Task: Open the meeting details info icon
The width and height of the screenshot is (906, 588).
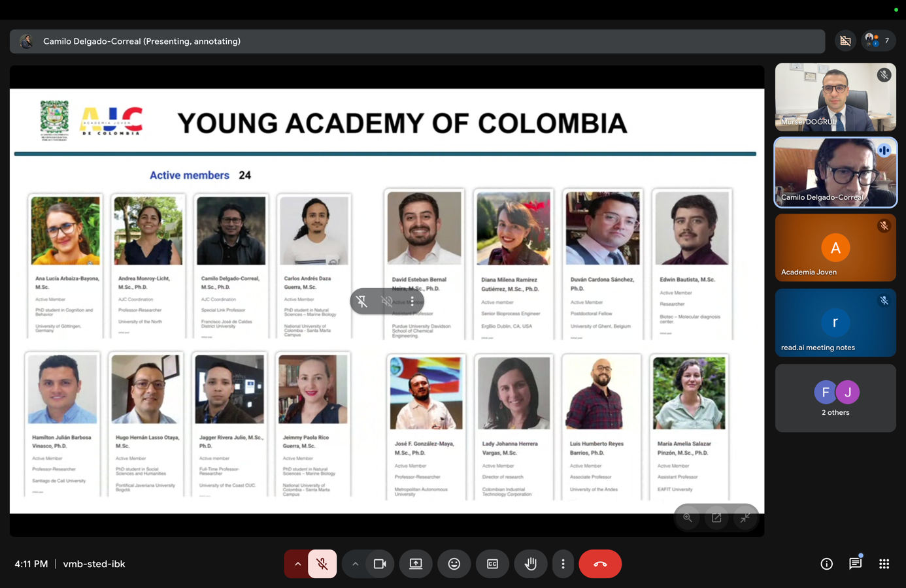Action: pyautogui.click(x=826, y=564)
